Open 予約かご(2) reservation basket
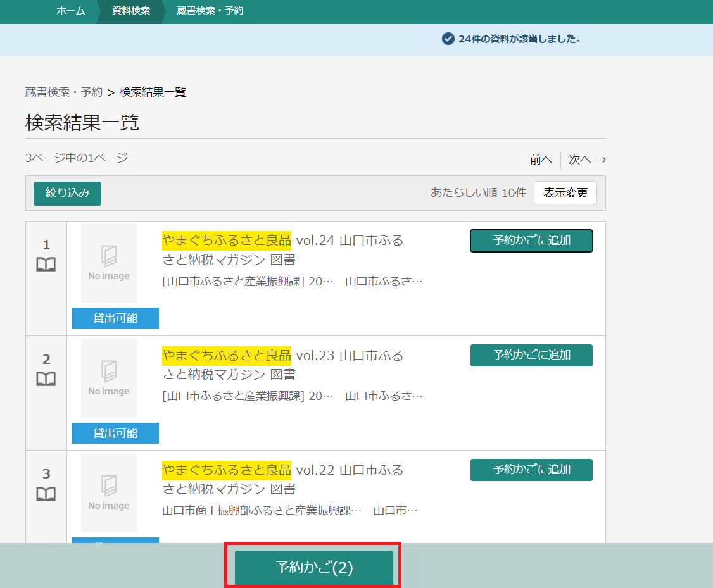This screenshot has width=713, height=588. (x=314, y=567)
